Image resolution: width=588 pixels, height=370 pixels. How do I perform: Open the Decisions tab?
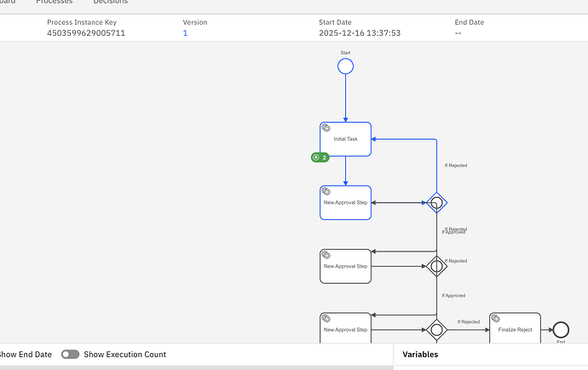pyautogui.click(x=111, y=2)
